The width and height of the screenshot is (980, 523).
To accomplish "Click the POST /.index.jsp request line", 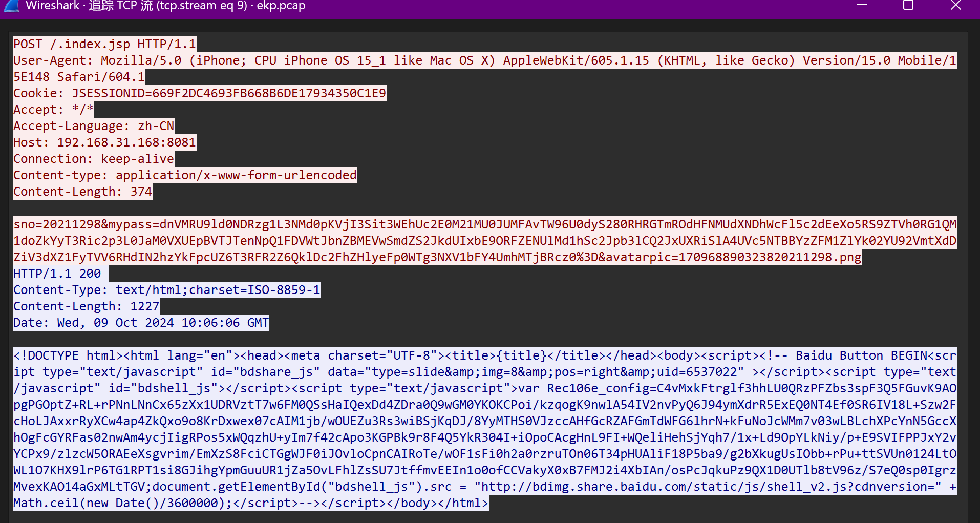I will 104,44.
